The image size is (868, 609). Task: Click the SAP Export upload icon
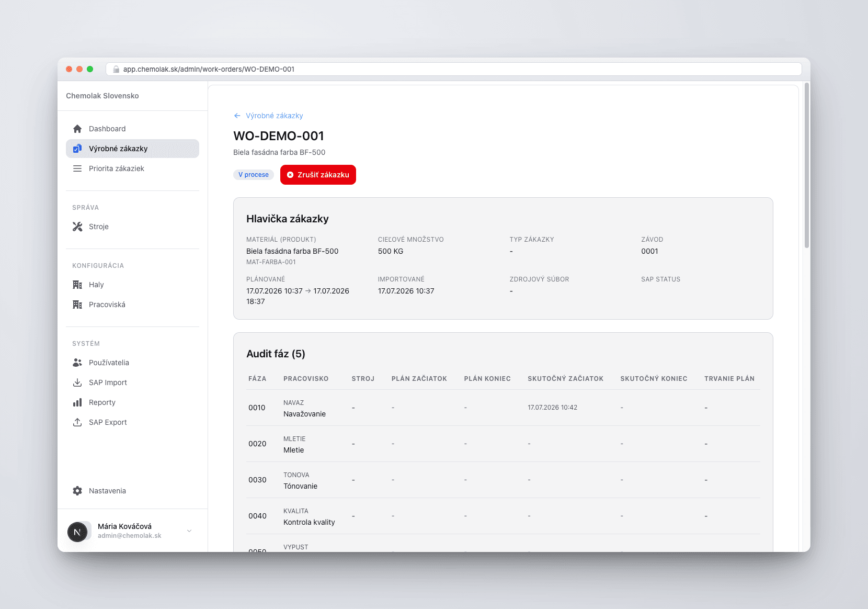pyautogui.click(x=77, y=422)
